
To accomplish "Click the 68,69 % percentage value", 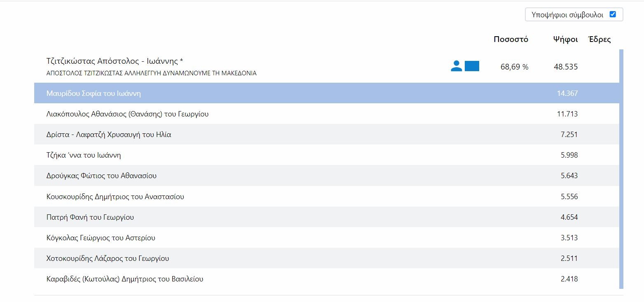I will point(514,67).
